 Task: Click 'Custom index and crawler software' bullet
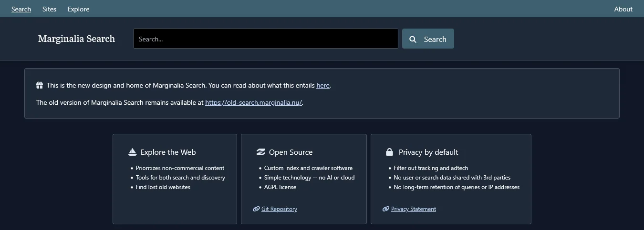click(309, 168)
